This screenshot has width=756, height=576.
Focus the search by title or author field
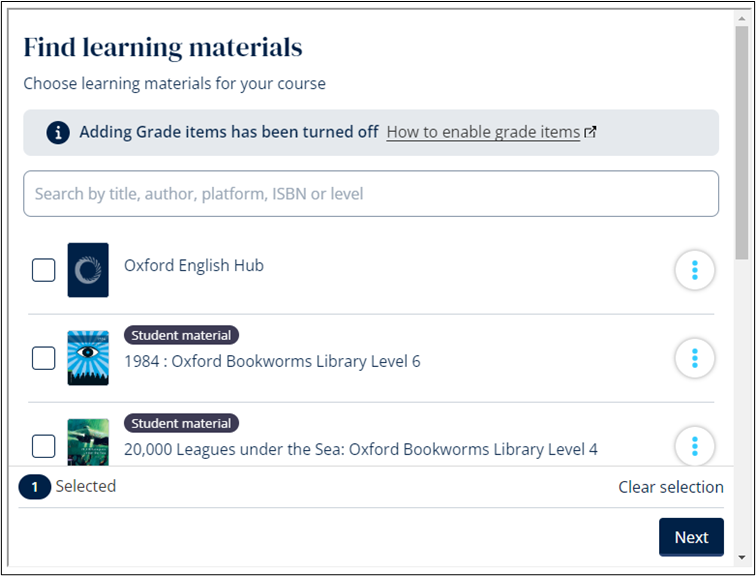coord(371,194)
